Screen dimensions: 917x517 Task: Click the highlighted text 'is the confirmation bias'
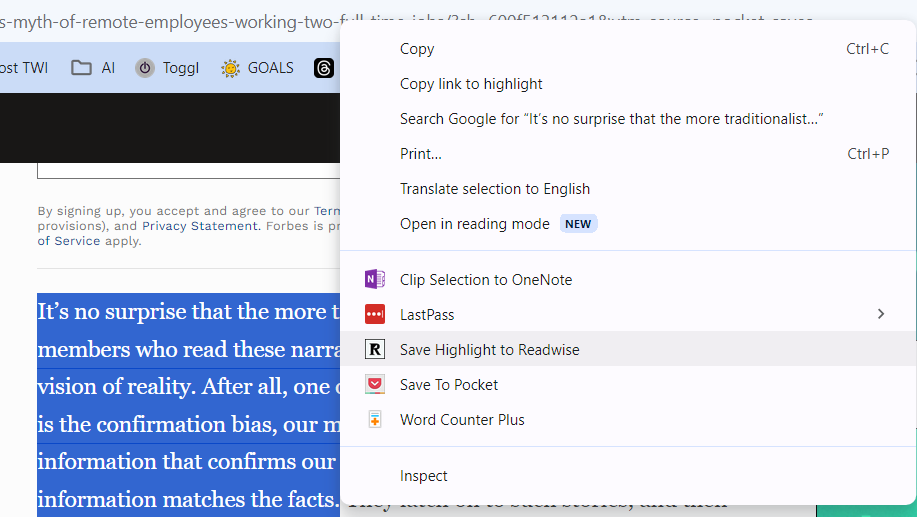pyautogui.click(x=157, y=424)
